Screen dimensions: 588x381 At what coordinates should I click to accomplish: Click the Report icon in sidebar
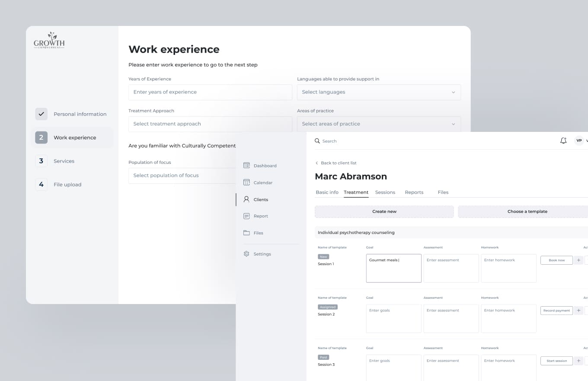tap(246, 216)
